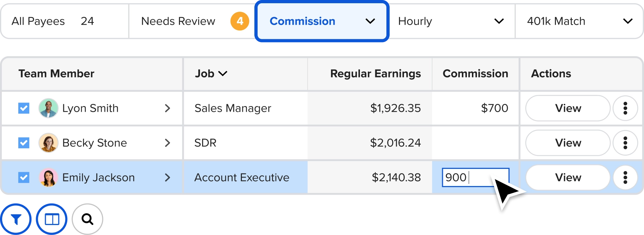Image resolution: width=644 pixels, height=235 pixels.
Task: Switch to the Needs Review tab
Action: (178, 21)
